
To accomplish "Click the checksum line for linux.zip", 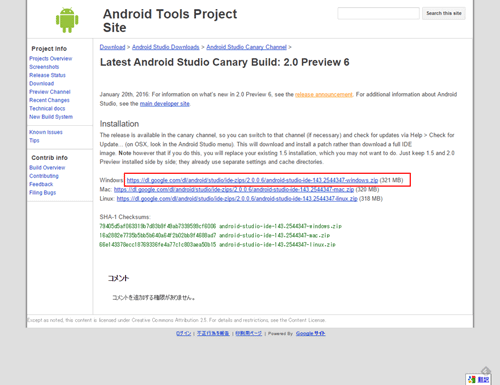I will point(217,245).
